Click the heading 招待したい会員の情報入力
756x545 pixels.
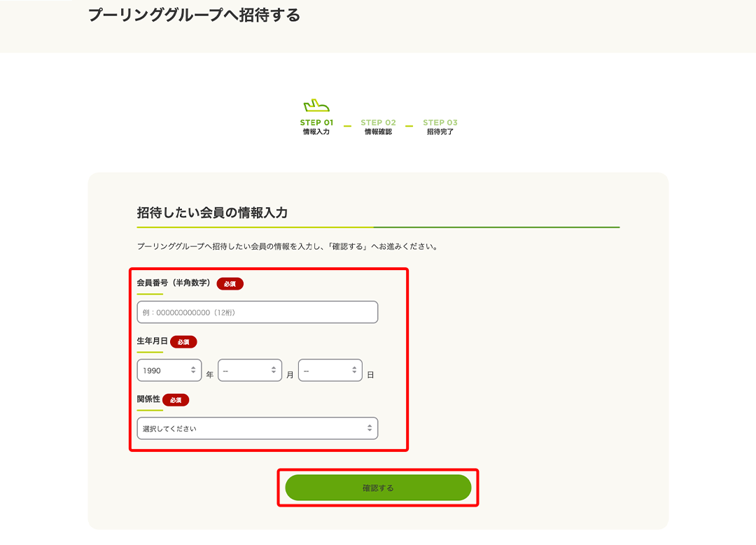[212, 213]
